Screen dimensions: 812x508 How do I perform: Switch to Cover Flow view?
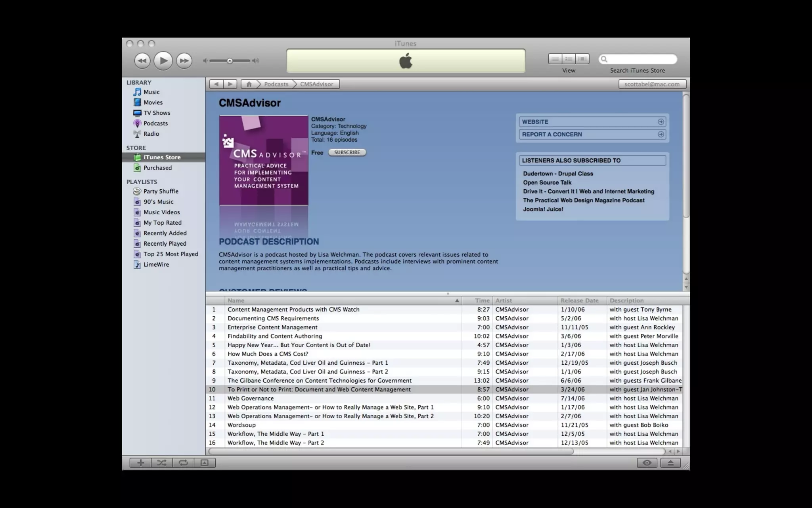tap(582, 59)
